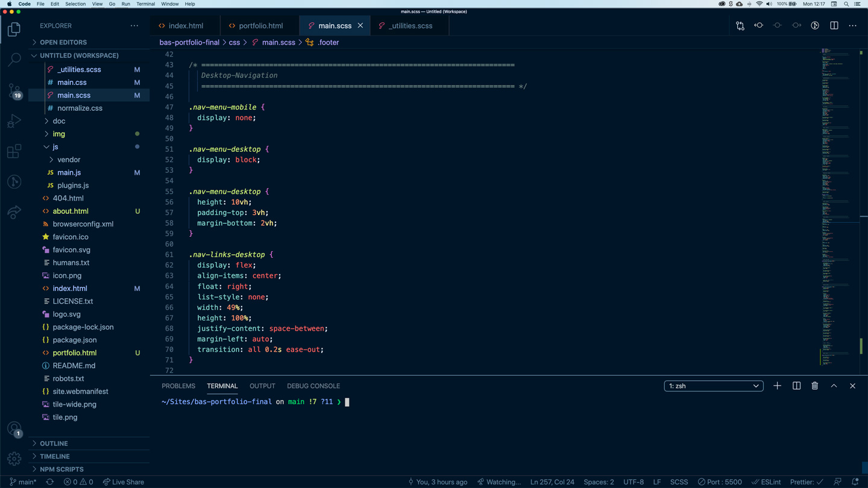The width and height of the screenshot is (868, 488).
Task: Open the Live Share activity bar icon
Action: point(14,212)
